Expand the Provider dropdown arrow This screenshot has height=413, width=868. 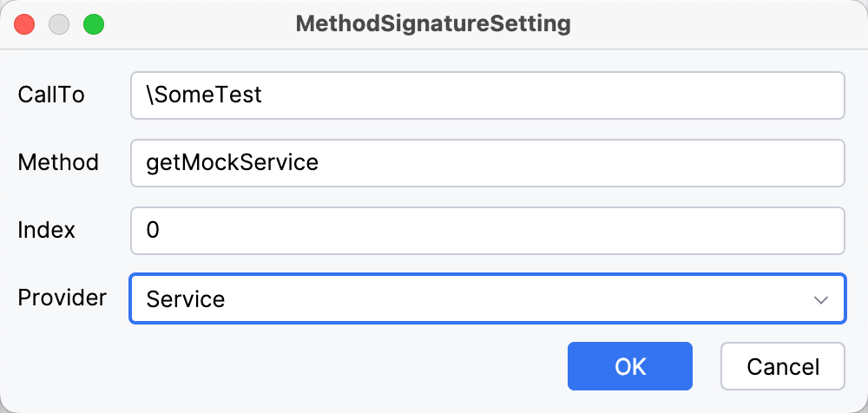pos(820,299)
